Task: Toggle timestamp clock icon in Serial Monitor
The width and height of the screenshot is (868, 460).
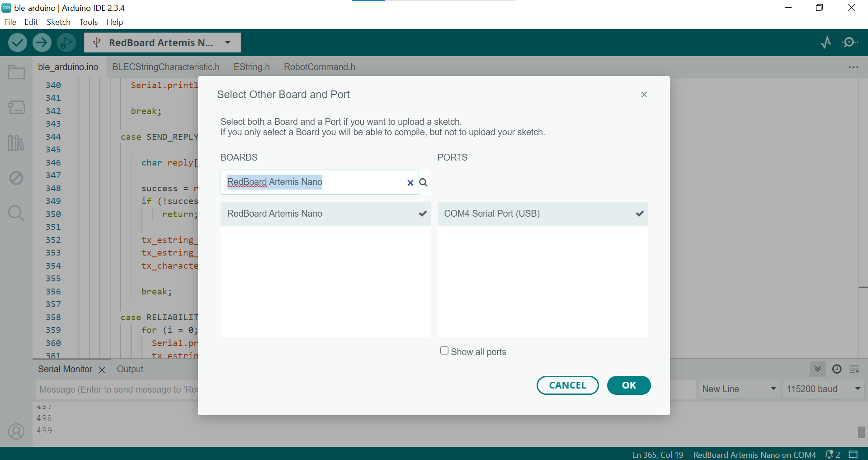Action: (837, 369)
